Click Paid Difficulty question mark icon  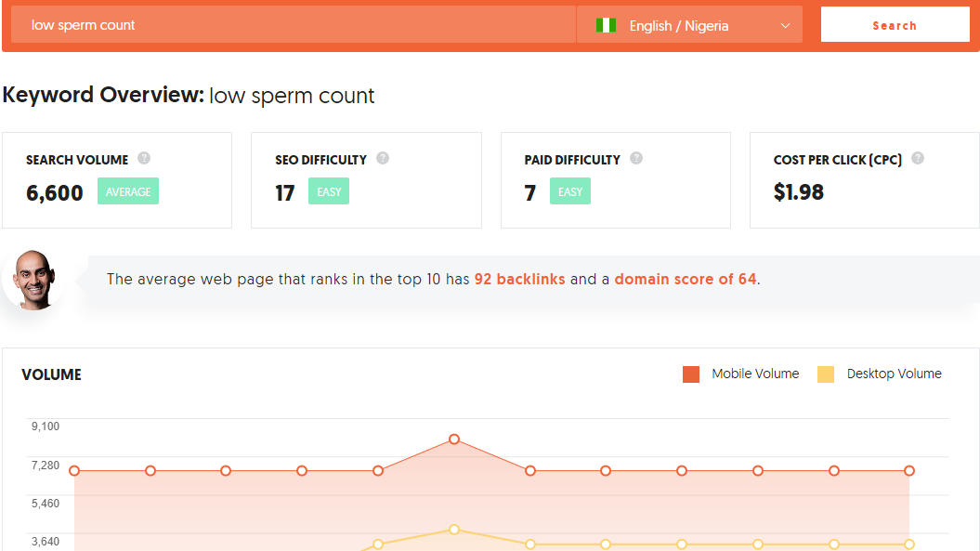[x=636, y=158]
